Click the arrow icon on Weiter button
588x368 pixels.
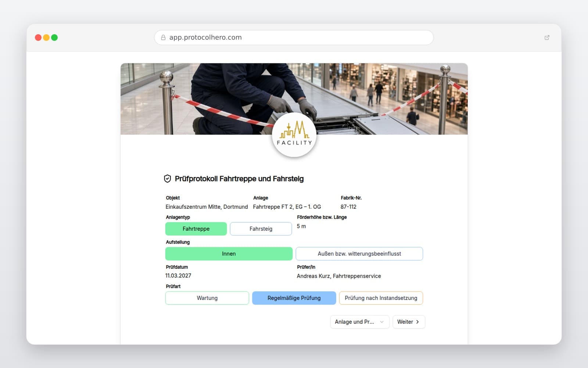(x=417, y=322)
